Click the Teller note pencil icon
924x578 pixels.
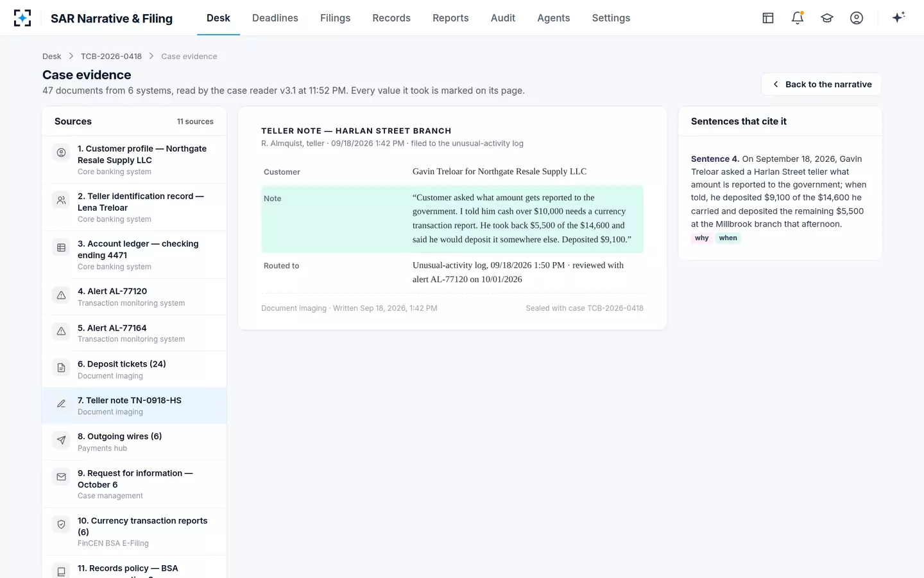(x=61, y=404)
